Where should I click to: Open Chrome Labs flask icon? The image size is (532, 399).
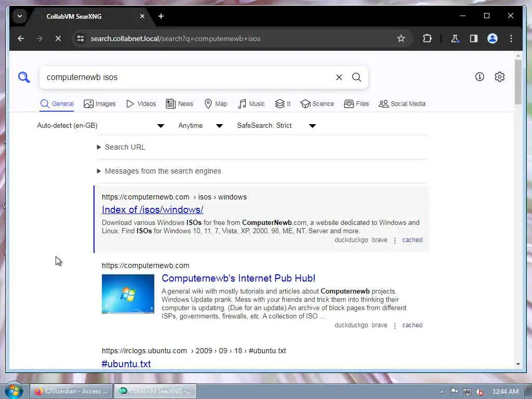(x=455, y=38)
